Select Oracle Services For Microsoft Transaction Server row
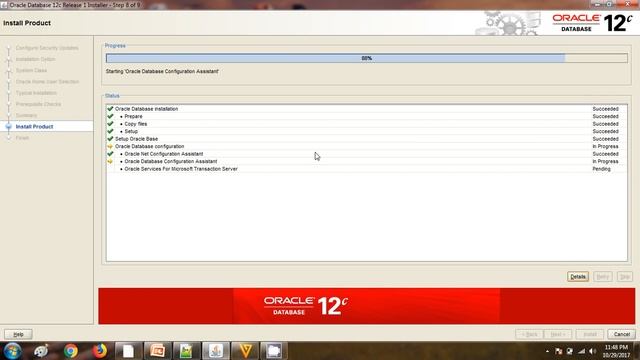 (x=367, y=169)
